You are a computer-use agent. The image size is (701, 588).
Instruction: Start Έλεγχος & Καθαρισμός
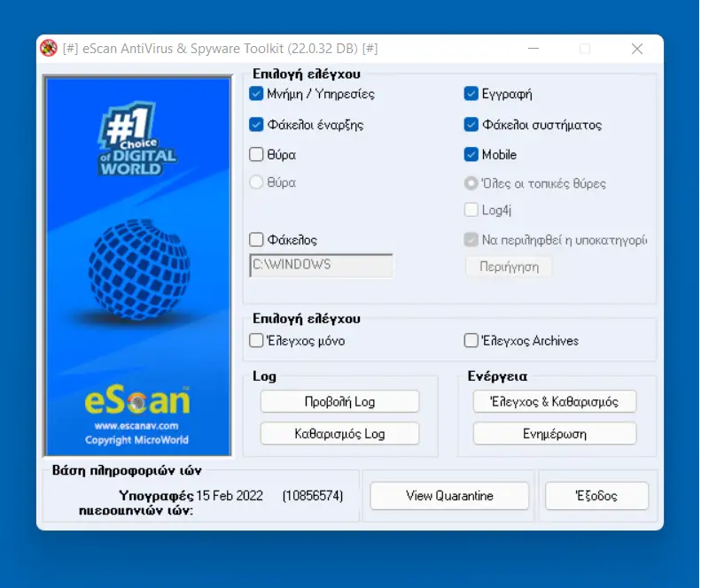coord(555,402)
